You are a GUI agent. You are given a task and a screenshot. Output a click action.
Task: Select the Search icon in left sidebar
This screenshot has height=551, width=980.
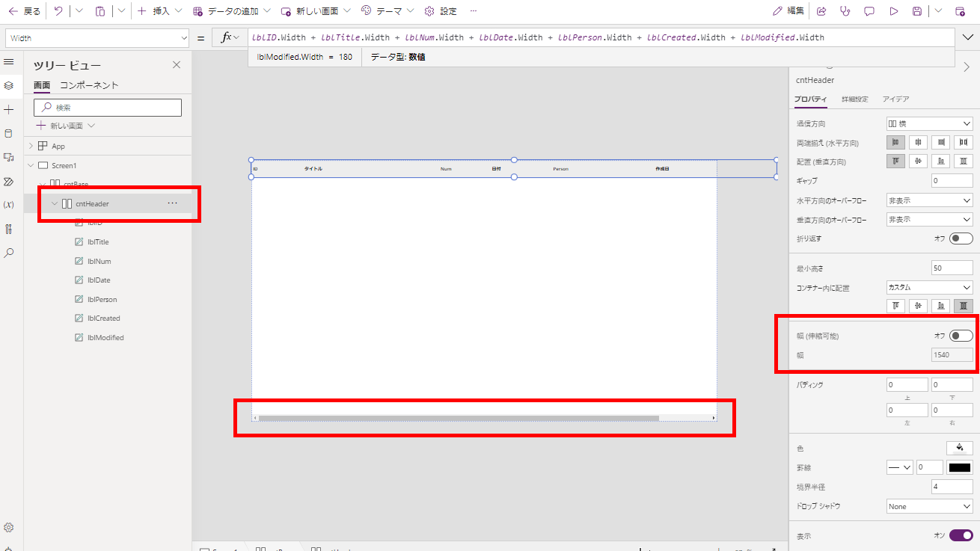point(10,251)
